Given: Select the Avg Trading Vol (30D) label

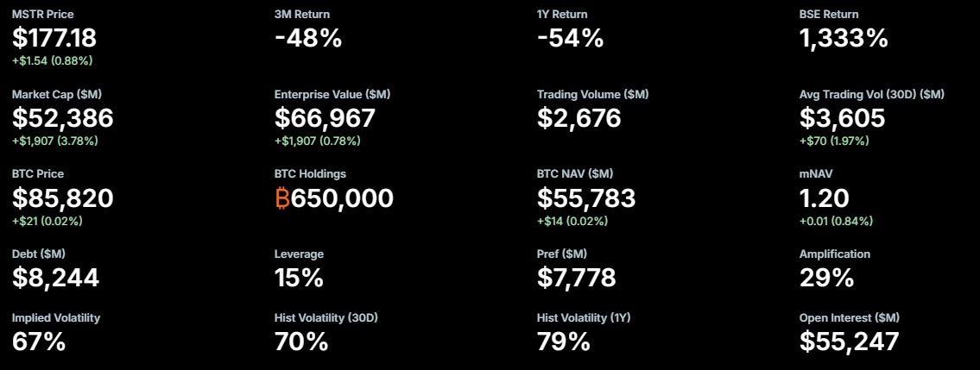Looking at the screenshot, I should (871, 94).
